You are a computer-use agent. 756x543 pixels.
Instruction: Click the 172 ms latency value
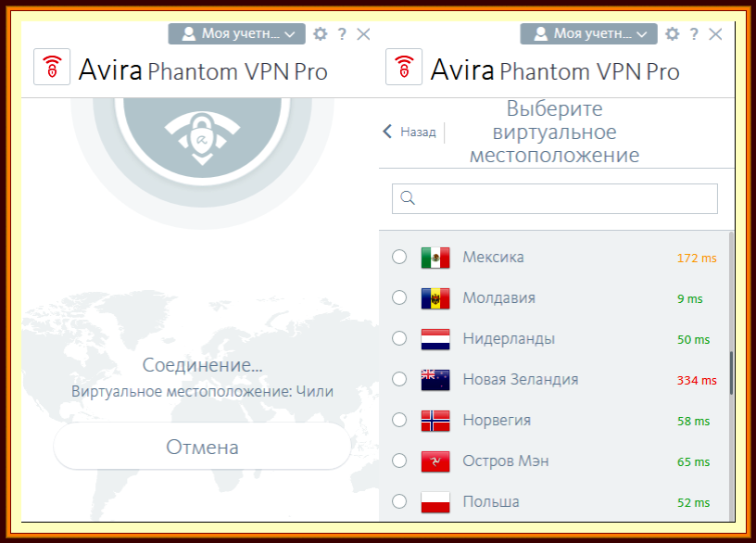coord(697,258)
